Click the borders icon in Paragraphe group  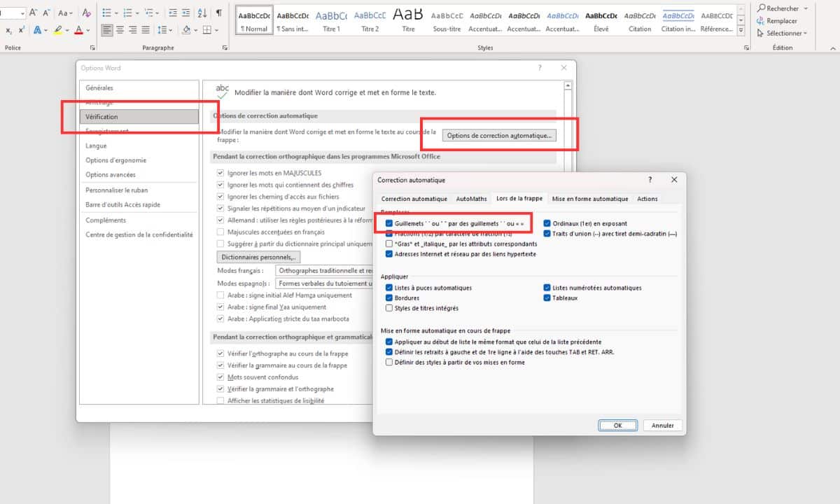tap(206, 30)
